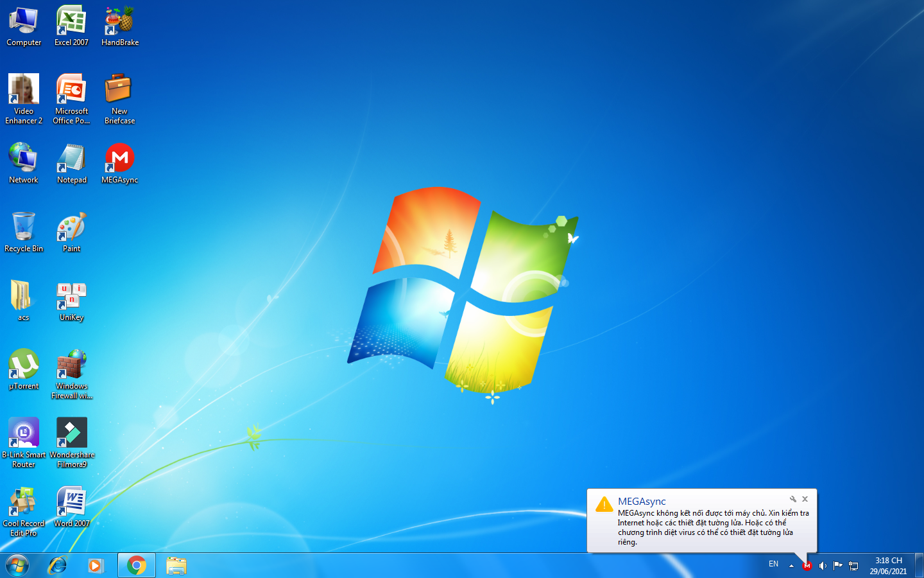924x578 pixels.
Task: Show hidden tray icons arrow
Action: pos(791,566)
